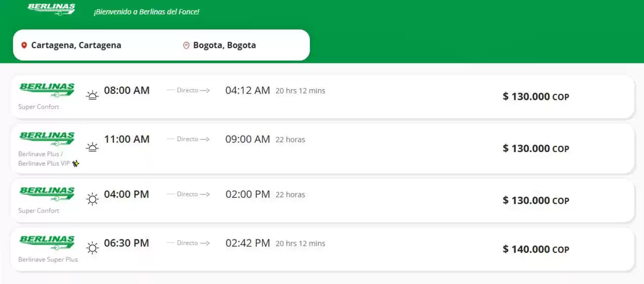Edit the origin field Cartagena, Cartagena
Image resolution: width=644 pixels, height=284 pixels.
[x=76, y=45]
